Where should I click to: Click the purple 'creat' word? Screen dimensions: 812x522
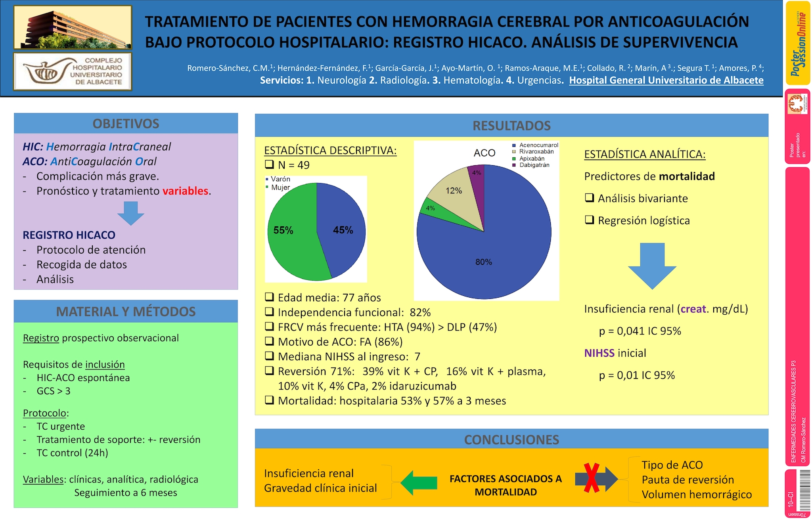(693, 309)
